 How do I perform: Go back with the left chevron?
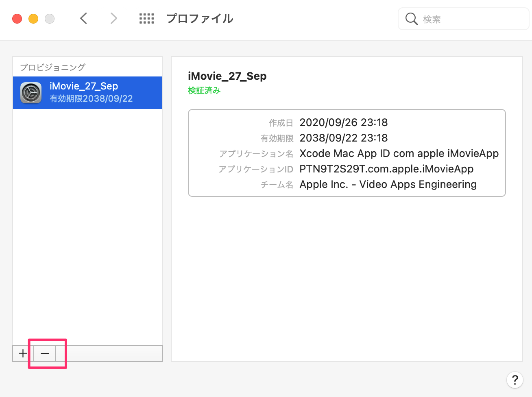point(84,18)
